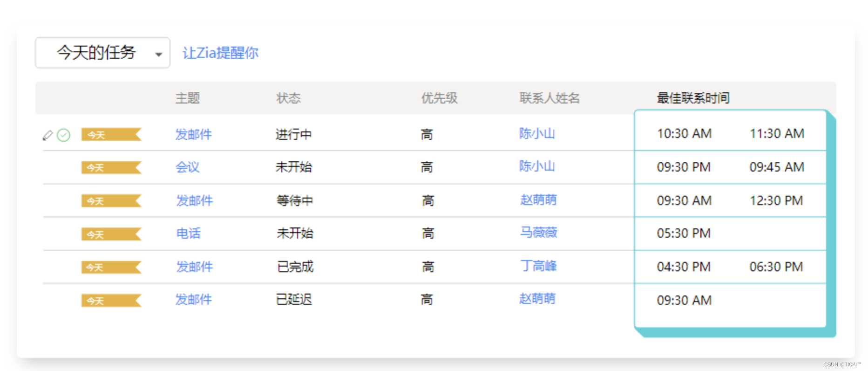The width and height of the screenshot is (868, 371).
Task: Open contact 赵萌萌 in the 等待中 row
Action: coord(538,200)
